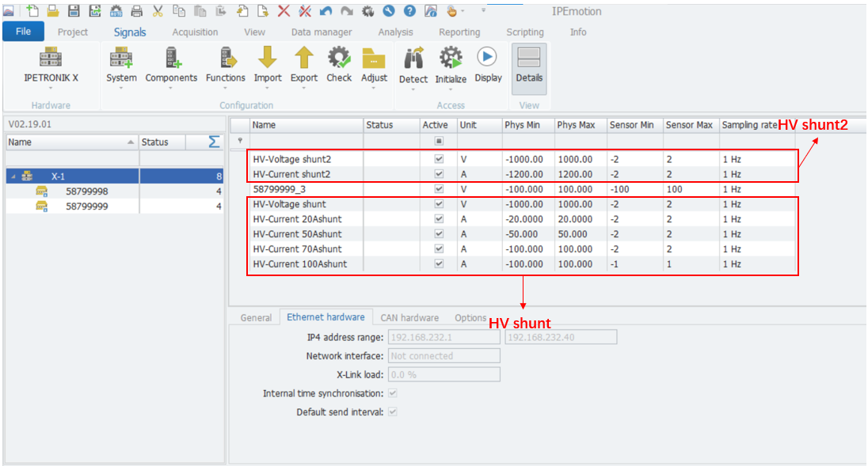The width and height of the screenshot is (868, 466).
Task: Paste with the clipboard icon
Action: pos(200,10)
